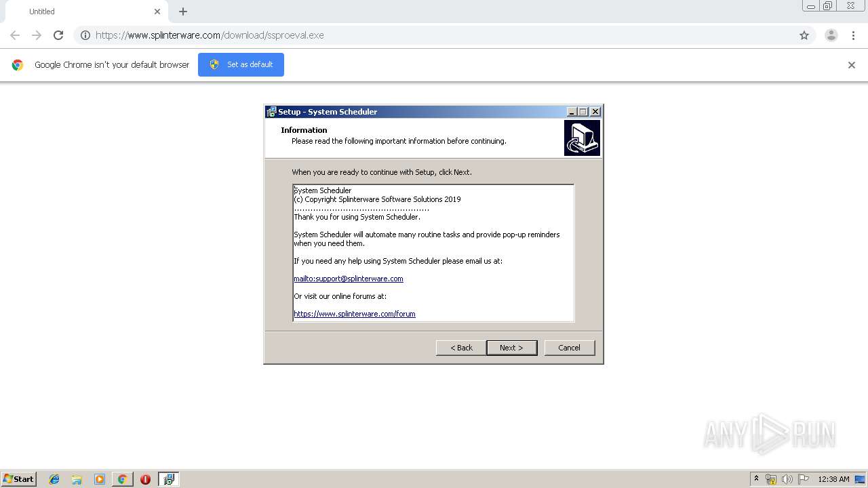This screenshot has width=868, height=488.
Task: Select the Setup installer taskbar button
Action: tap(169, 479)
